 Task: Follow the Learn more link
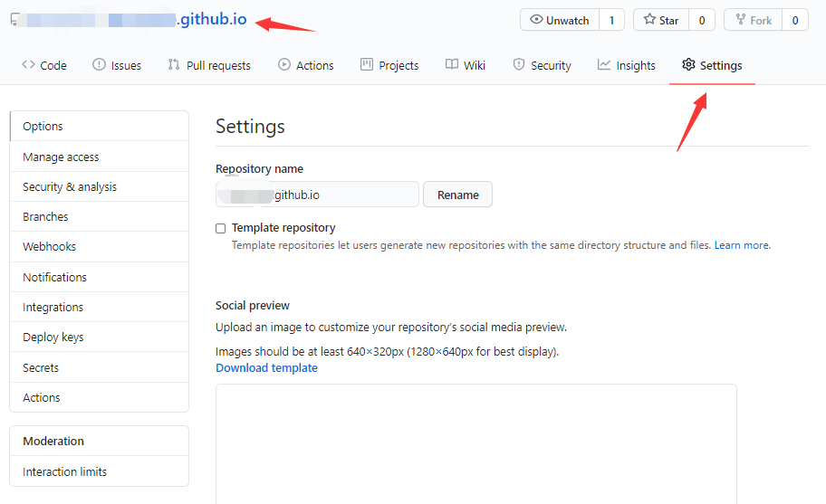(741, 245)
